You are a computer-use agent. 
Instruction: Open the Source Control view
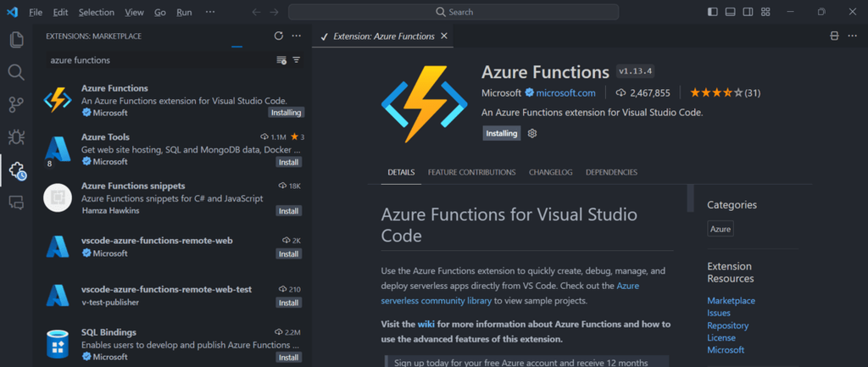point(16,104)
